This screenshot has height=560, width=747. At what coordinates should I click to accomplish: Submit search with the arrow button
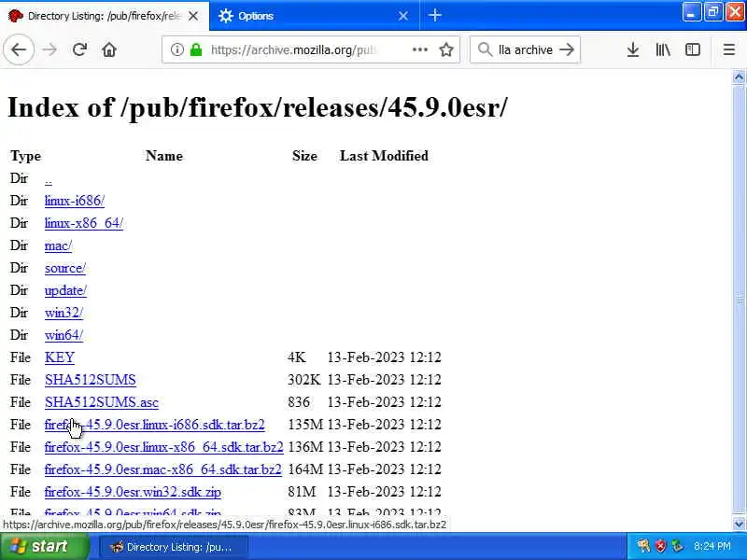(x=567, y=49)
